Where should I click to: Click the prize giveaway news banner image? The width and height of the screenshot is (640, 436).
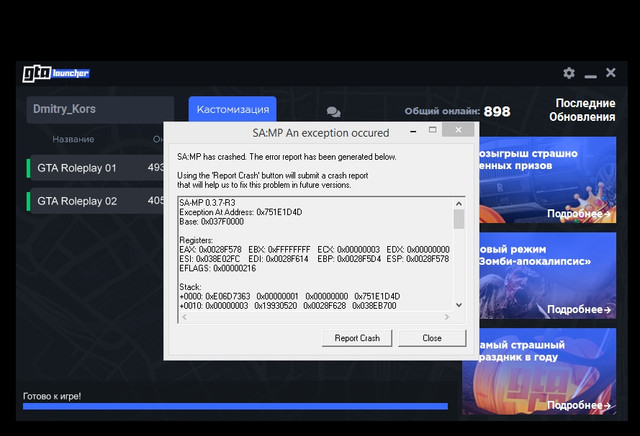[548, 180]
